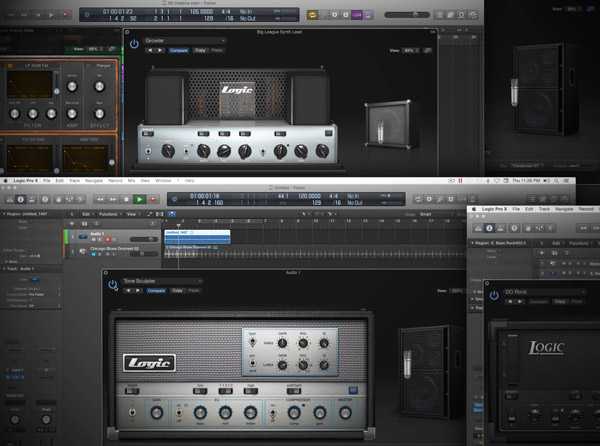Click Paste in Growler plugin
Viewport: 600px width, 446px height.
click(217, 50)
